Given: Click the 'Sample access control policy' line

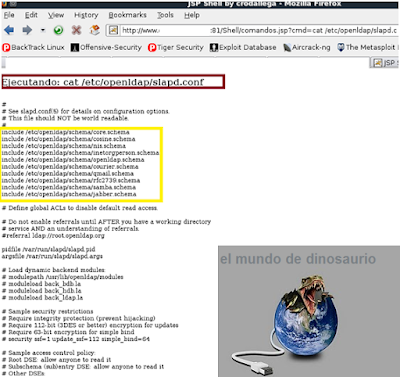Looking at the screenshot, I should coord(48,353).
